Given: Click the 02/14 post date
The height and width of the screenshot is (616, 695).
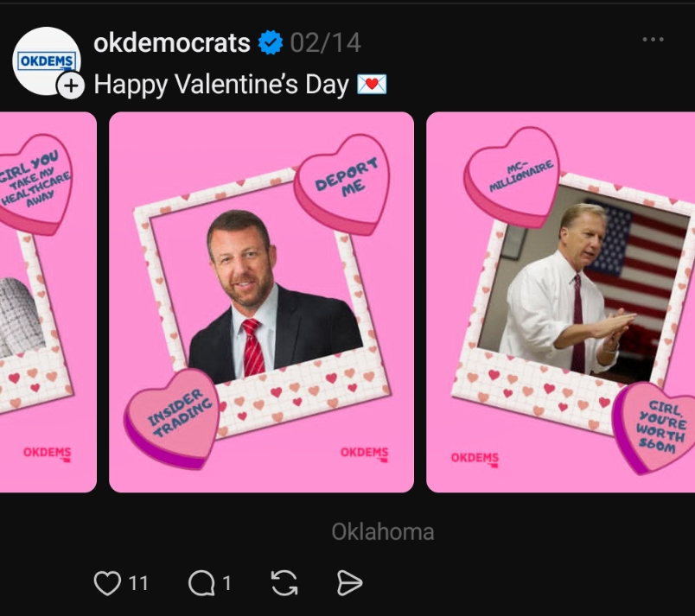Looking at the screenshot, I should click(325, 42).
